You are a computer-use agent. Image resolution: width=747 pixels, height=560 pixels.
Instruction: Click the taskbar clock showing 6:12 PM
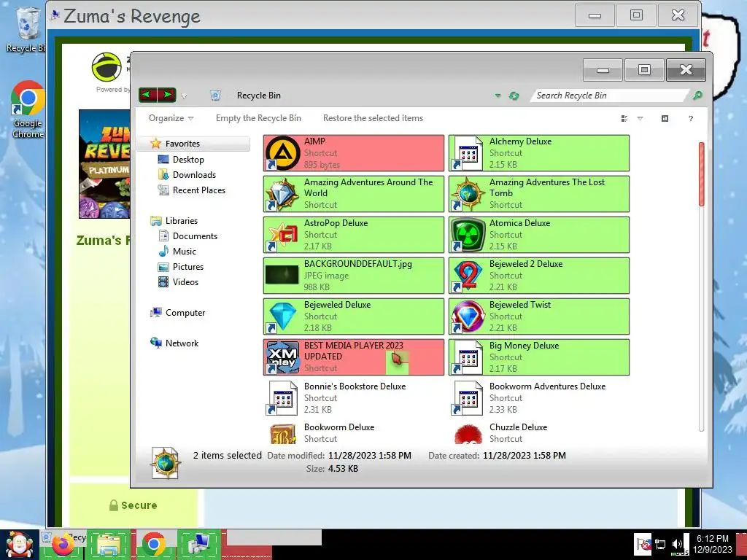pyautogui.click(x=712, y=544)
